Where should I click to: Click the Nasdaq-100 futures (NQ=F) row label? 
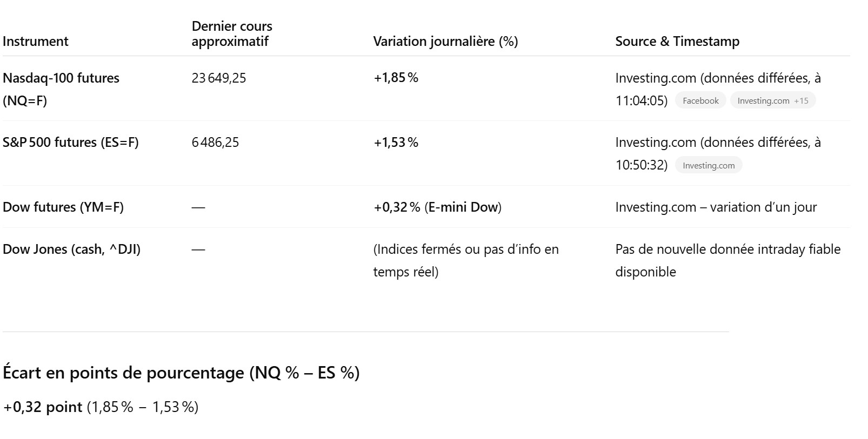point(61,89)
